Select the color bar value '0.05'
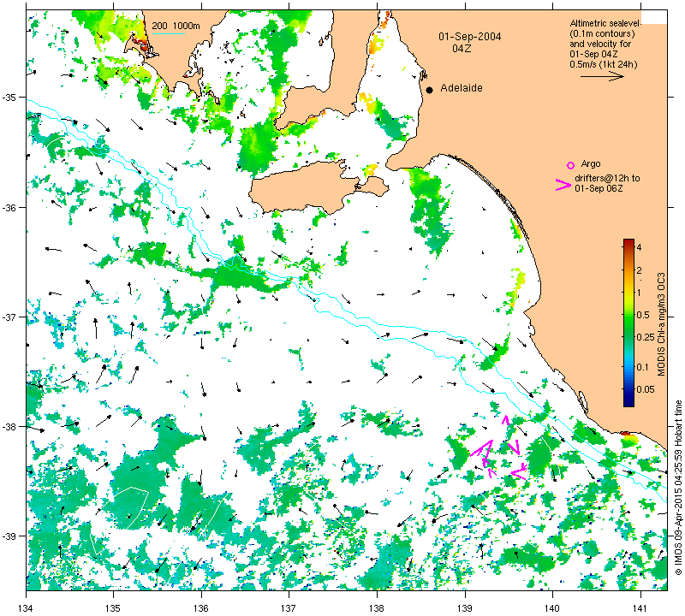 [646, 389]
